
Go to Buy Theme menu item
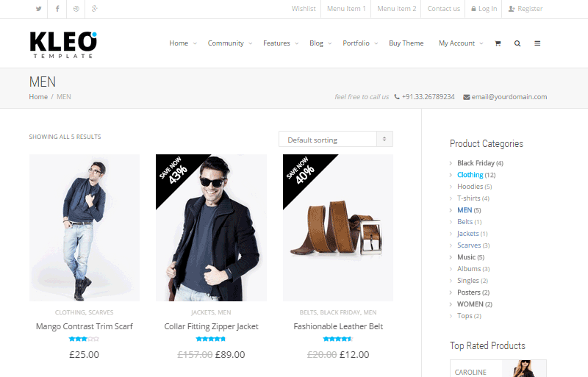[x=406, y=43]
